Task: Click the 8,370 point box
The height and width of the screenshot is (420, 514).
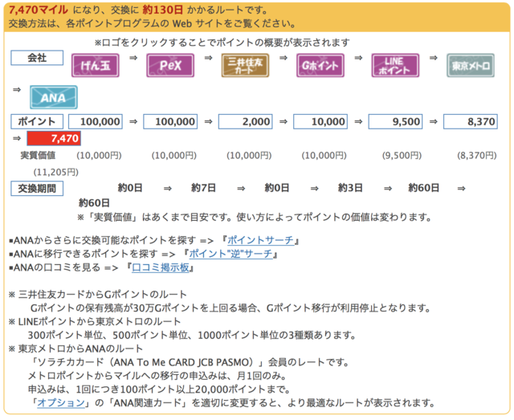Action: point(471,121)
